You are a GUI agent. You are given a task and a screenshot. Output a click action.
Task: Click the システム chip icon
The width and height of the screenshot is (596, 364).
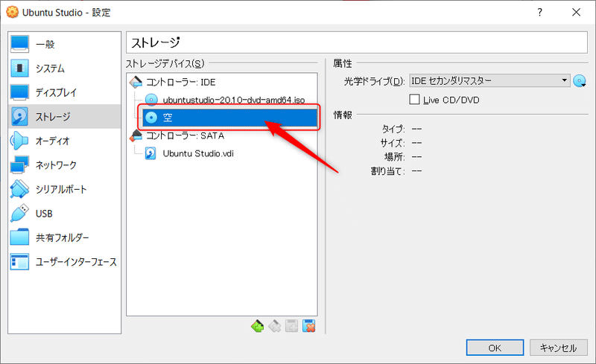(19, 68)
